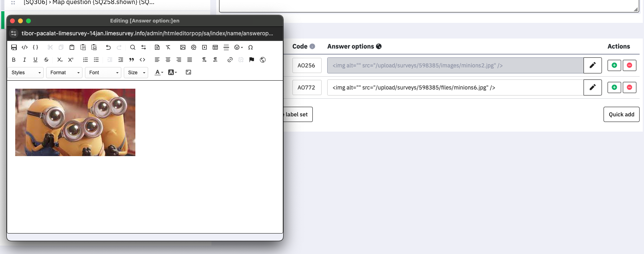
Task: Insert an image via Image icon
Action: (x=183, y=47)
